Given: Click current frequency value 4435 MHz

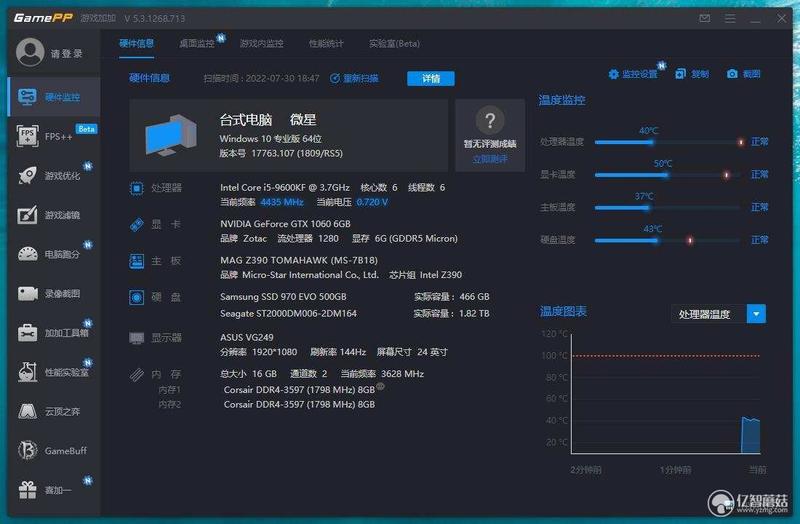Looking at the screenshot, I should pyautogui.click(x=282, y=202).
